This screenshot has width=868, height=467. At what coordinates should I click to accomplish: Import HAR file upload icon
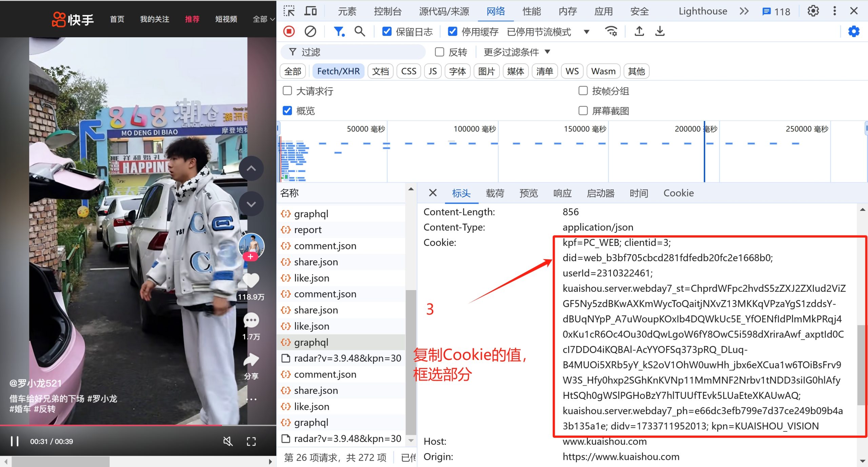tap(639, 32)
